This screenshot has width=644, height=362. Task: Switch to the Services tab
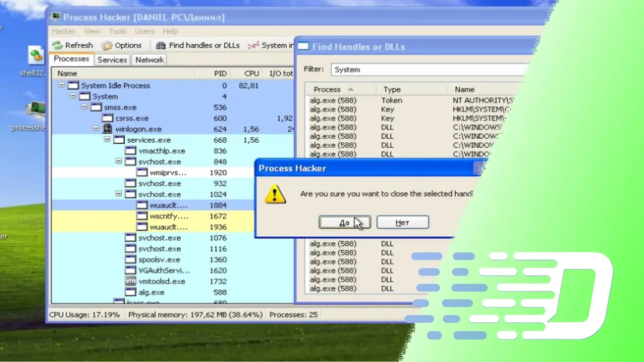(x=112, y=60)
